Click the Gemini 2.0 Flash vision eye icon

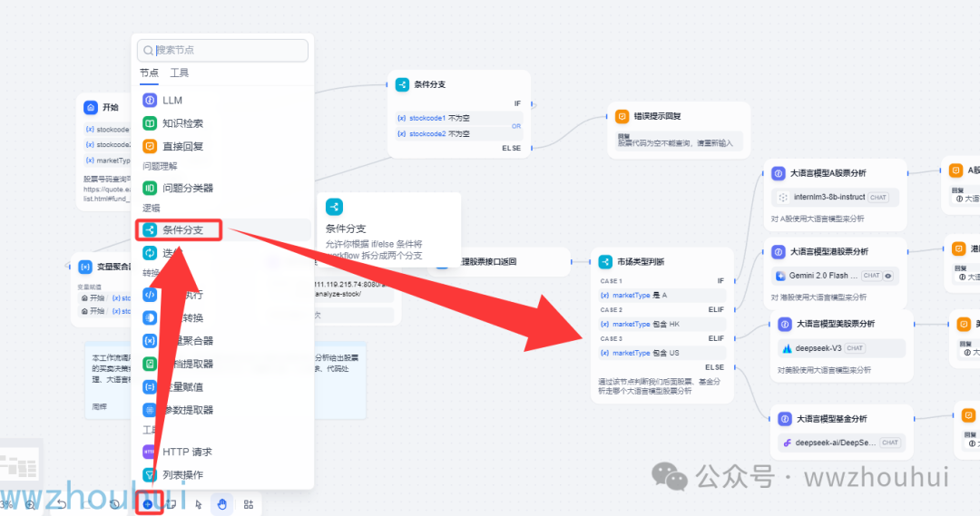(x=887, y=276)
